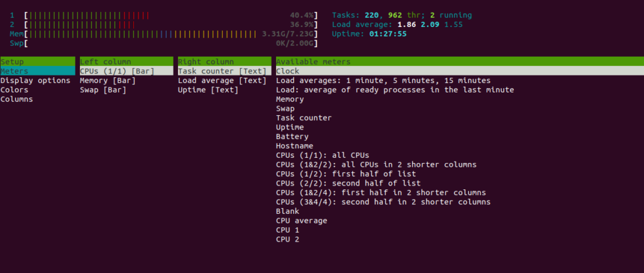
Task: Select Load: average of ready processes meter
Action: click(x=395, y=89)
